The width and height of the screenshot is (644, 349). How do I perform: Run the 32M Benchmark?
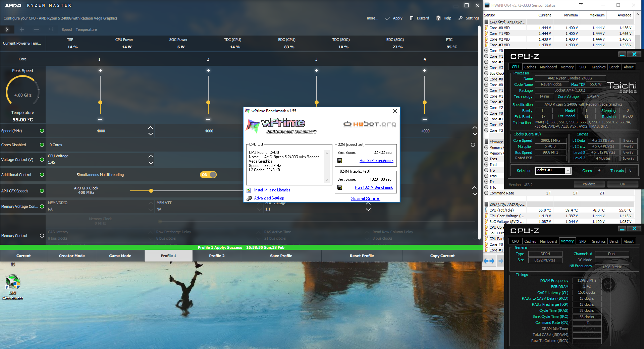point(376,161)
